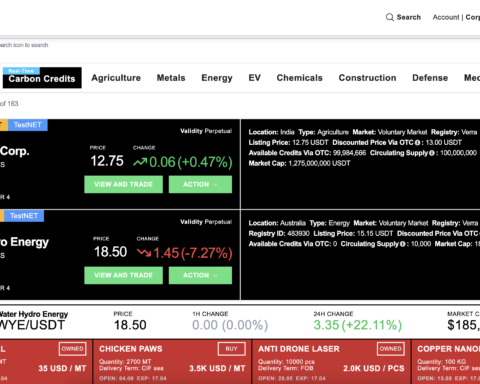Screen dimensions: 480x384
Task: Click the Real-Time label above Carbon Credits
Action: 21,71
